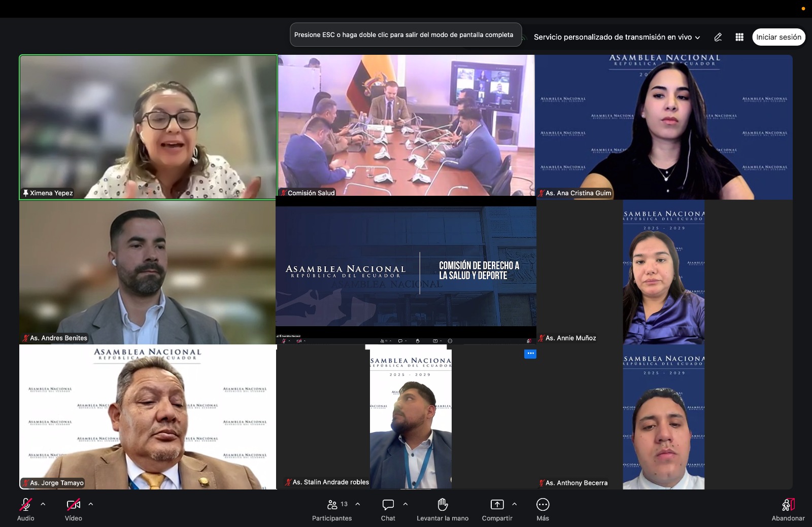Click the muted mic icon beside As. Jorge Tamayo

tap(26, 483)
